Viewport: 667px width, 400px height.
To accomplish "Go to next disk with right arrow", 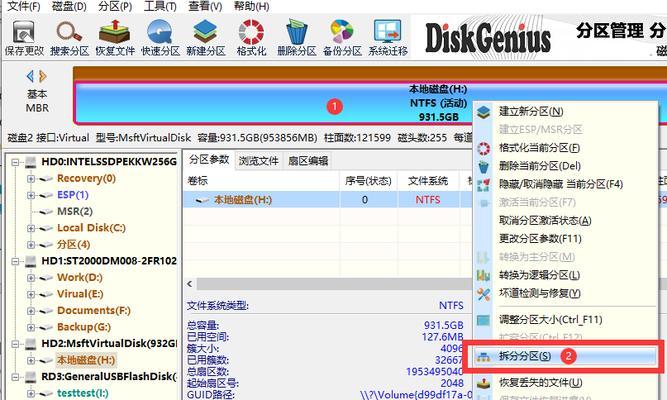I will 43,77.
